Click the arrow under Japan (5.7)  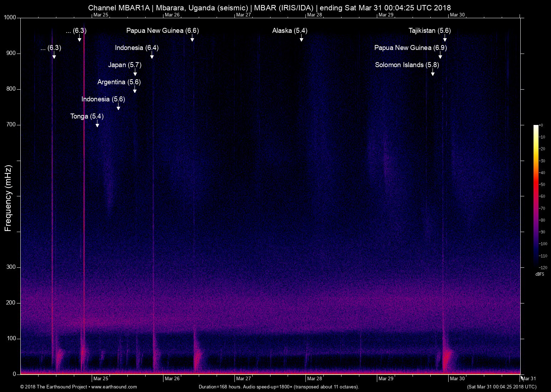135,73
